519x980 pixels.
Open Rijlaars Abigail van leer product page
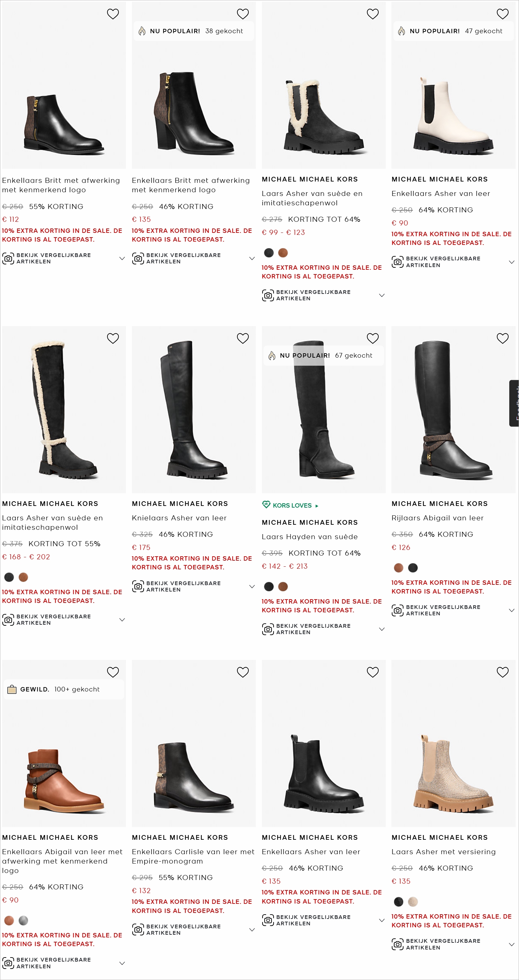[437, 518]
